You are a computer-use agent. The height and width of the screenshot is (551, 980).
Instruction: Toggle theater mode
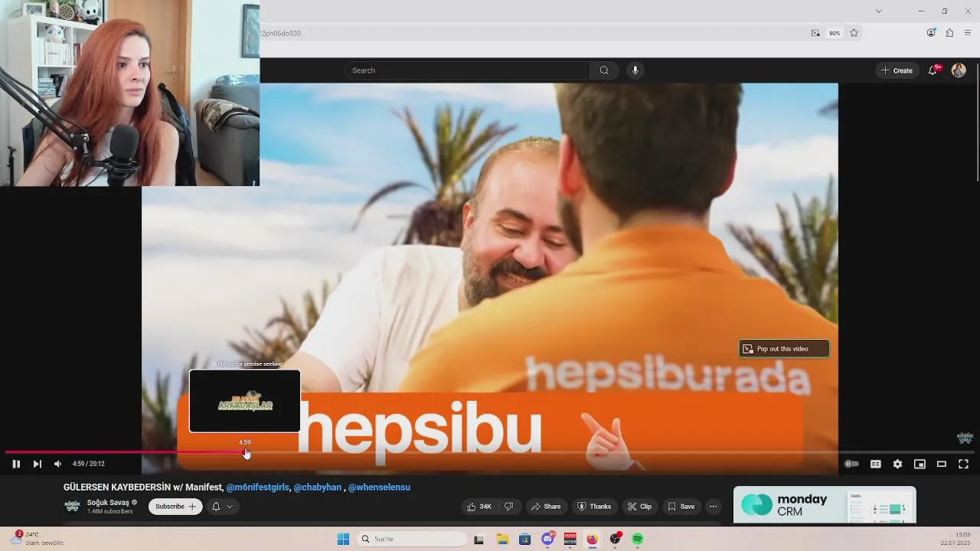click(942, 464)
